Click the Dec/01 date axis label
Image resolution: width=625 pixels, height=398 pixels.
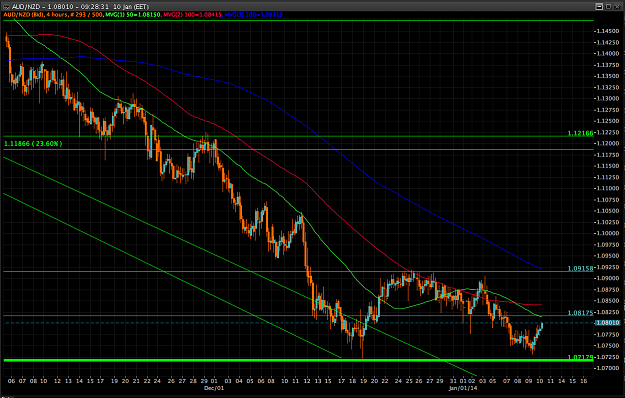[214, 388]
